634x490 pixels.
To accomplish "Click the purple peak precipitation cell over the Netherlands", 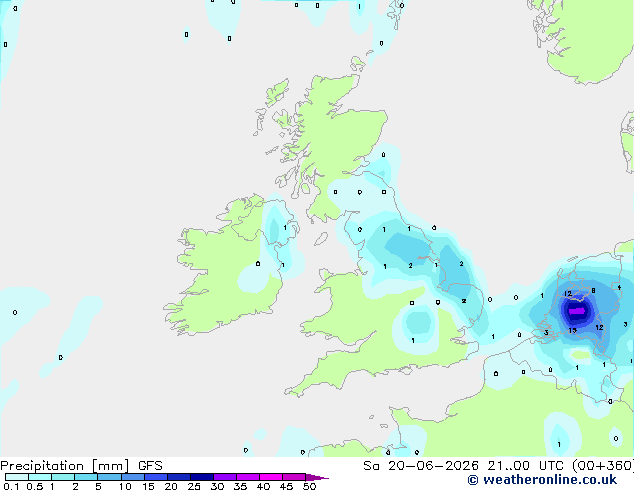I will (x=576, y=311).
